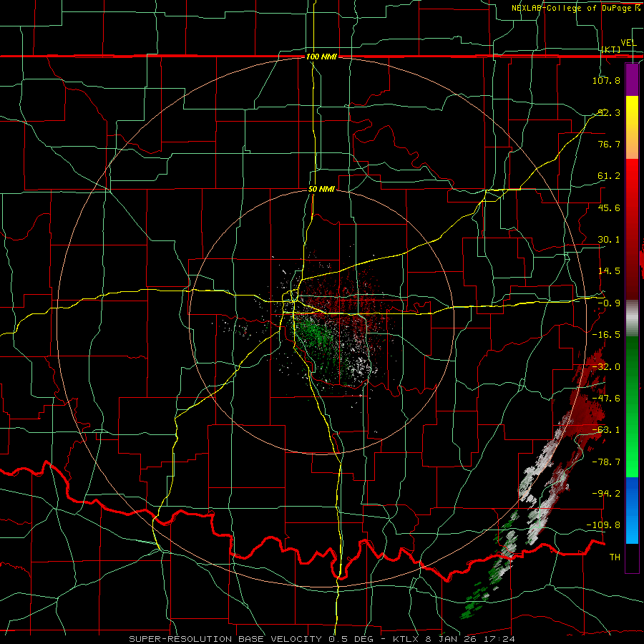Click the Super-Resolution Base Velocity caption
The width and height of the screenshot is (644, 644).
pos(321,639)
